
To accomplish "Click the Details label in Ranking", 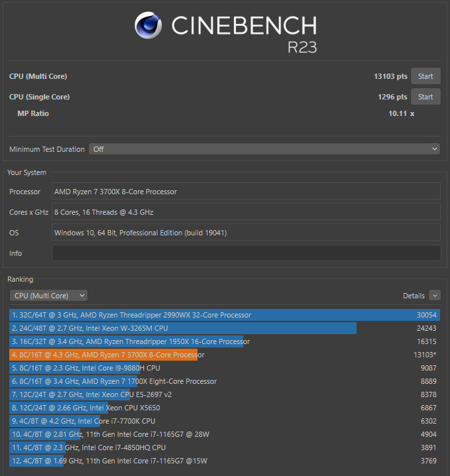I will click(414, 296).
